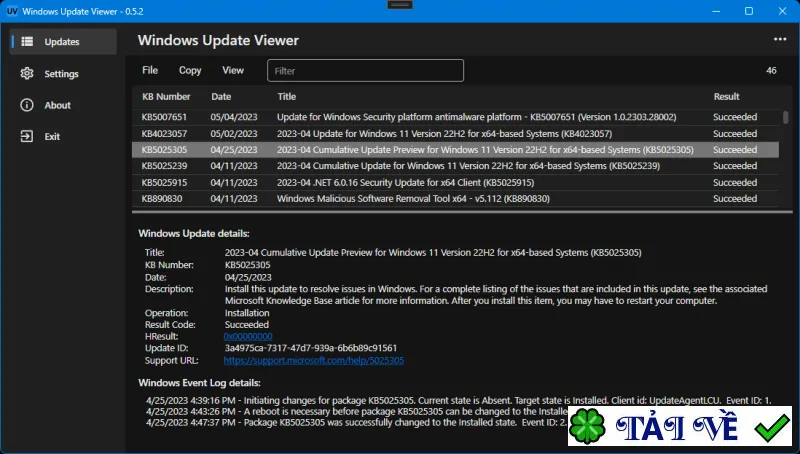This screenshot has height=454, width=800.
Task: Select the KB890830 row
Action: tap(455, 199)
